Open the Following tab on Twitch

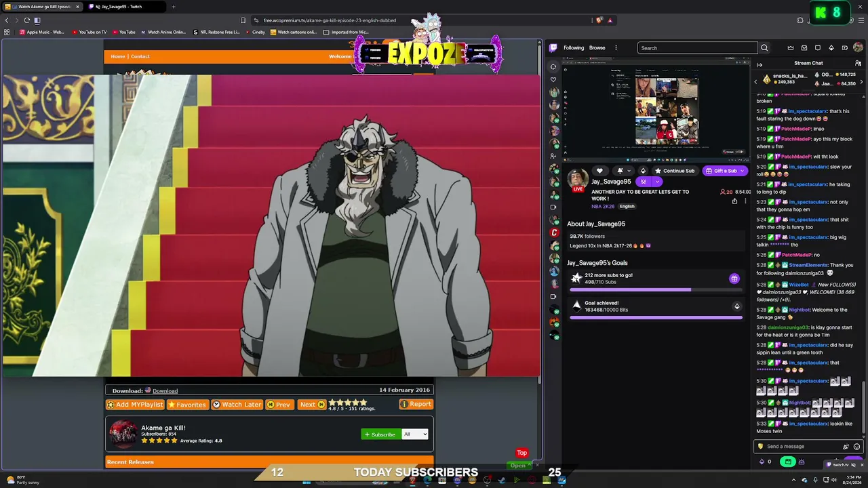(574, 48)
